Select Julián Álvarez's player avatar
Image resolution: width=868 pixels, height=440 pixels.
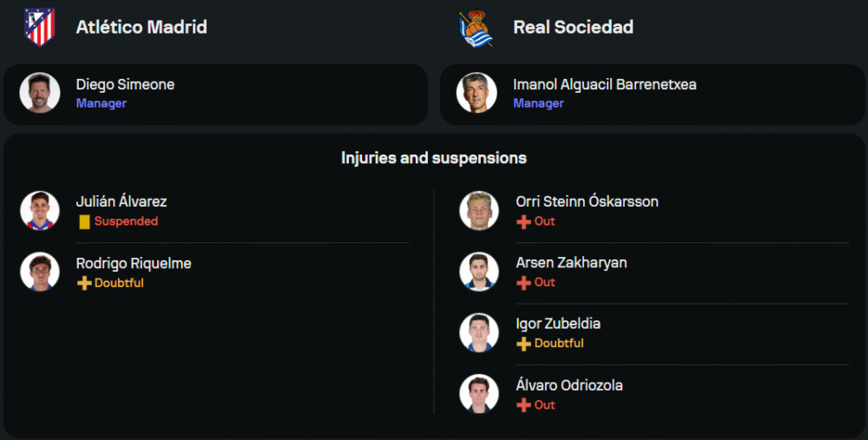(x=40, y=210)
